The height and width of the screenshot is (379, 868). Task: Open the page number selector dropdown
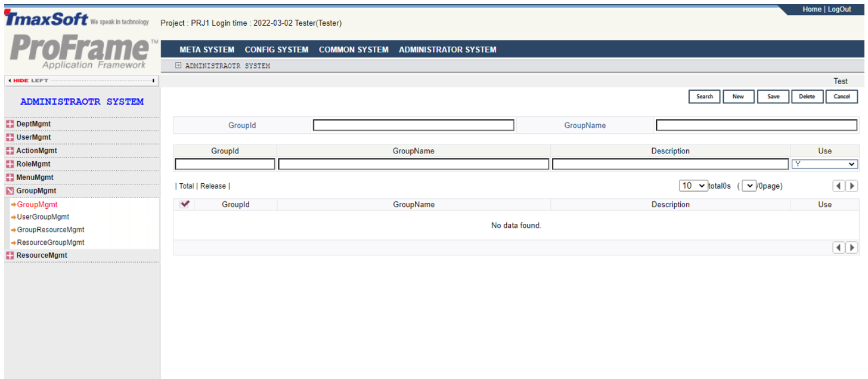click(x=749, y=186)
